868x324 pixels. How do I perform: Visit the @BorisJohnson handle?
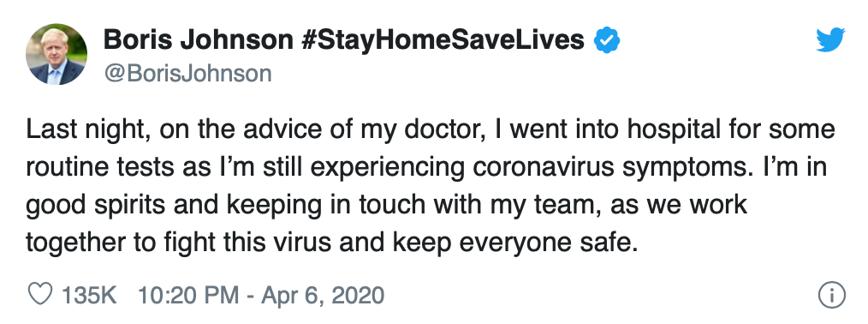tap(187, 74)
